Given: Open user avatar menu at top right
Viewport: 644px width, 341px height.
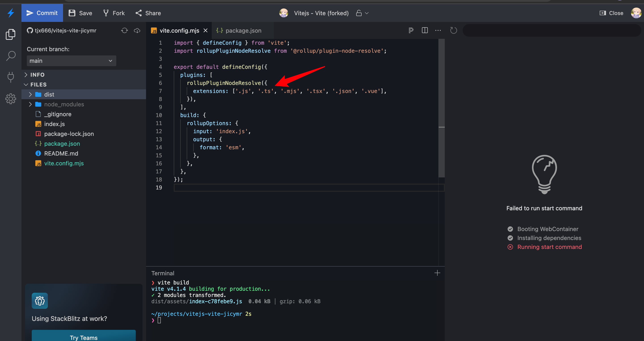Looking at the screenshot, I should (x=636, y=13).
